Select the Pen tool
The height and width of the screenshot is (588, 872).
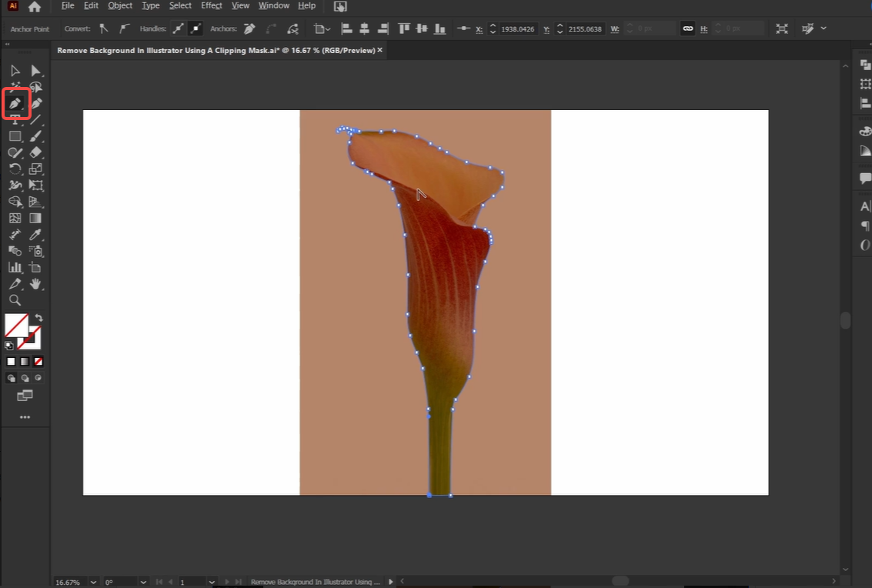click(15, 103)
